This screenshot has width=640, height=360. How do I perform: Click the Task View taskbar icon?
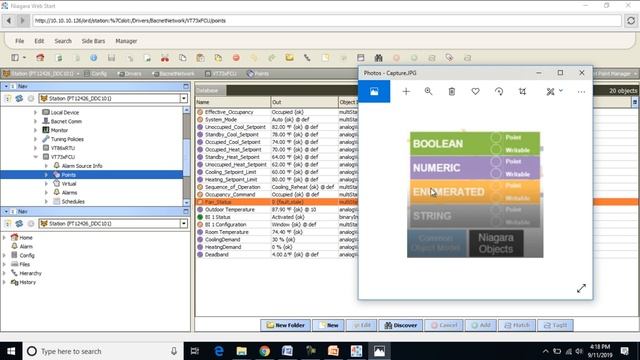(195, 351)
